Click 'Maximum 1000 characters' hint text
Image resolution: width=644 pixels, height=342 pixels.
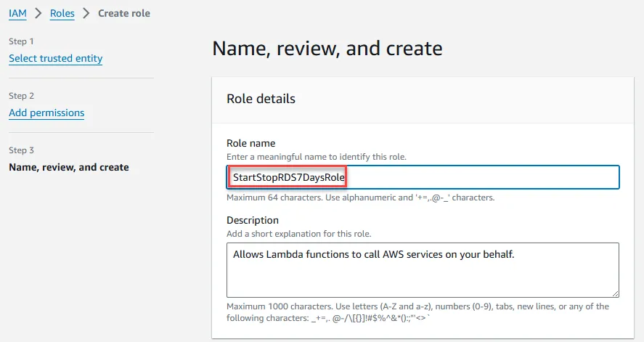(x=417, y=312)
